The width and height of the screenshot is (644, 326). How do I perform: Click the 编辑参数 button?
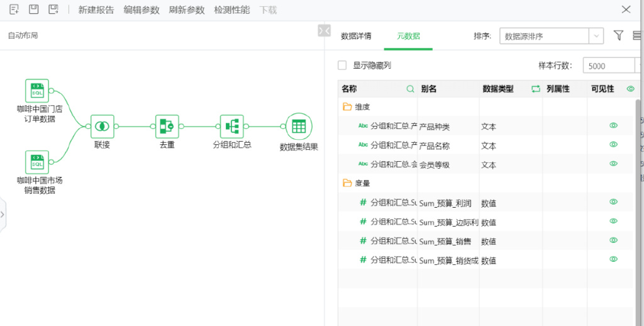tap(142, 10)
